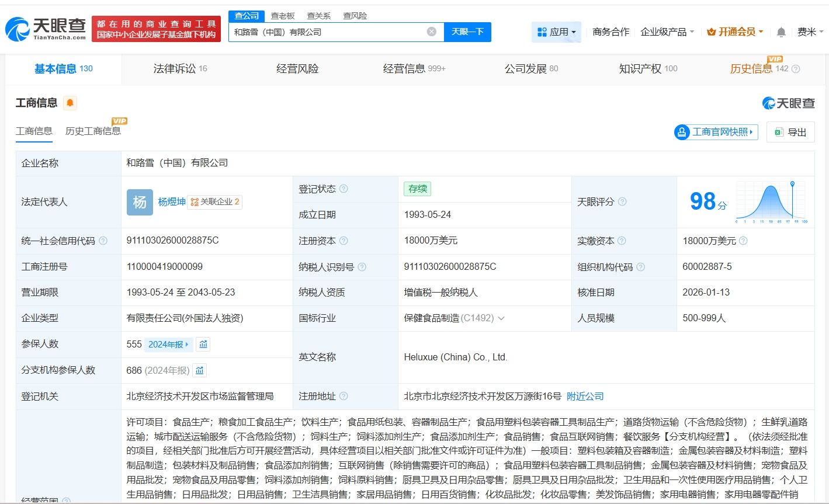Screen dimensions: 829x504
Task: Click the Excel export icon next to 导出
Action: pyautogui.click(x=778, y=132)
